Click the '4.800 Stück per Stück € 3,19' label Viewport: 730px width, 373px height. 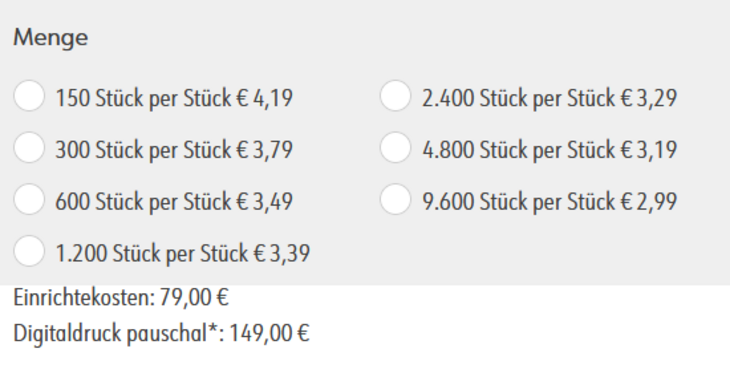[550, 150]
